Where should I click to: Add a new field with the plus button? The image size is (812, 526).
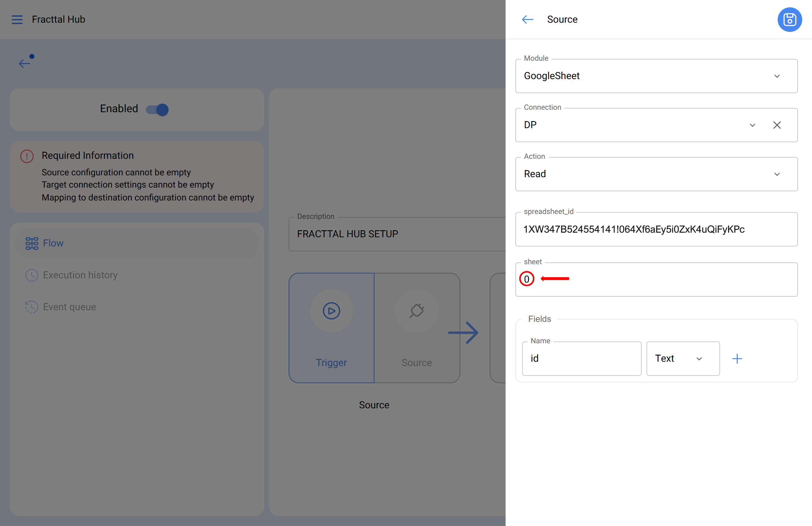tap(737, 358)
